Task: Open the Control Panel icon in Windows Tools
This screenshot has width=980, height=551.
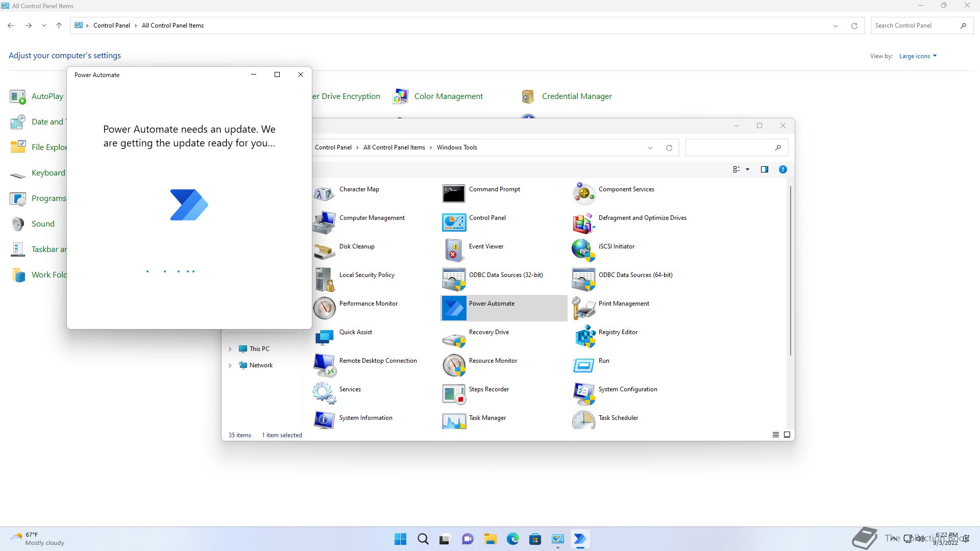Action: click(x=454, y=222)
